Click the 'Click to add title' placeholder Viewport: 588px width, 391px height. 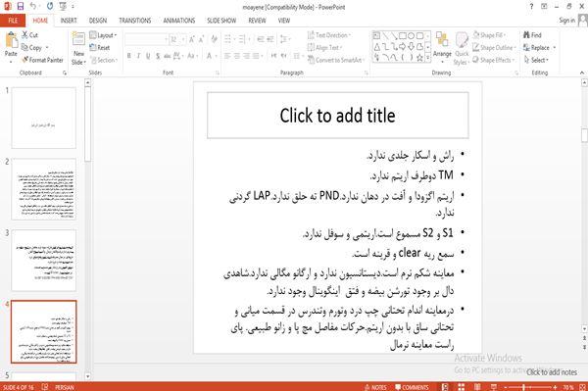coord(337,116)
